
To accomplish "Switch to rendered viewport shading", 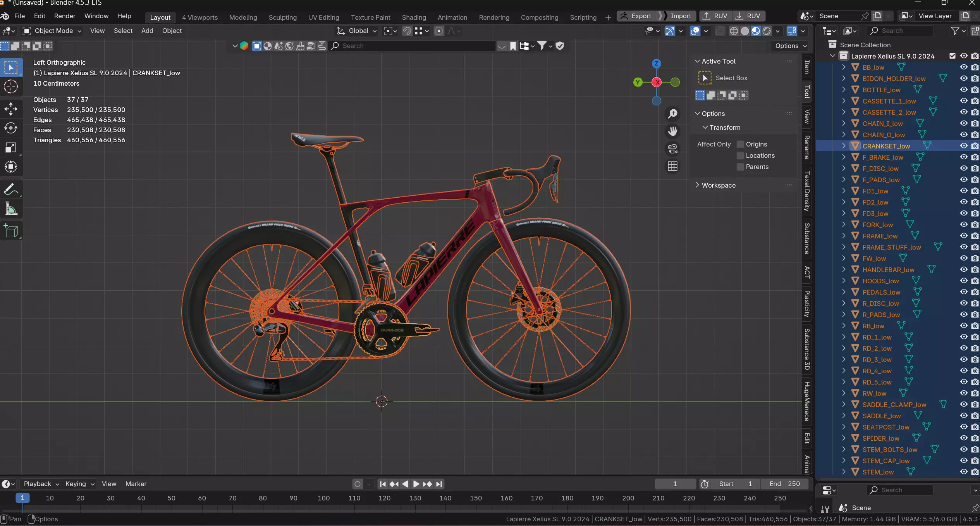I will [767, 31].
